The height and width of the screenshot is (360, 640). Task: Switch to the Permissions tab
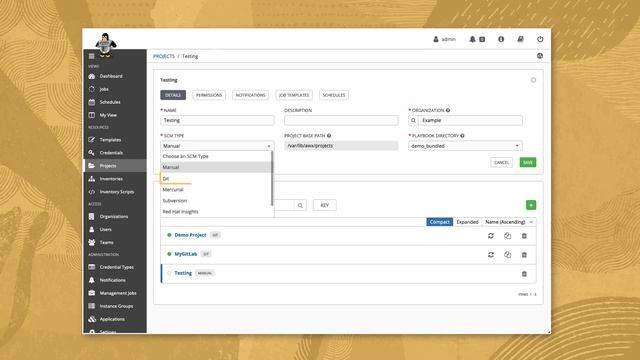pos(209,95)
